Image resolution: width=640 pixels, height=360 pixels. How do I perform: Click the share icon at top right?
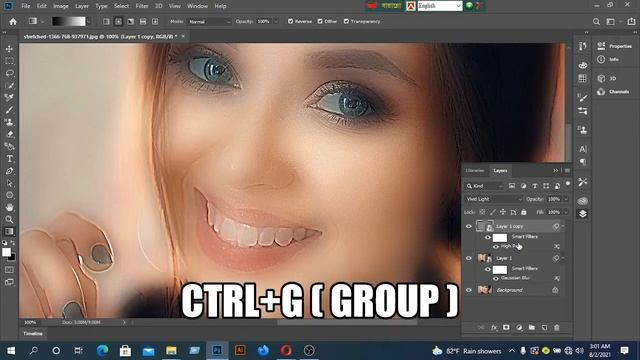(632, 21)
